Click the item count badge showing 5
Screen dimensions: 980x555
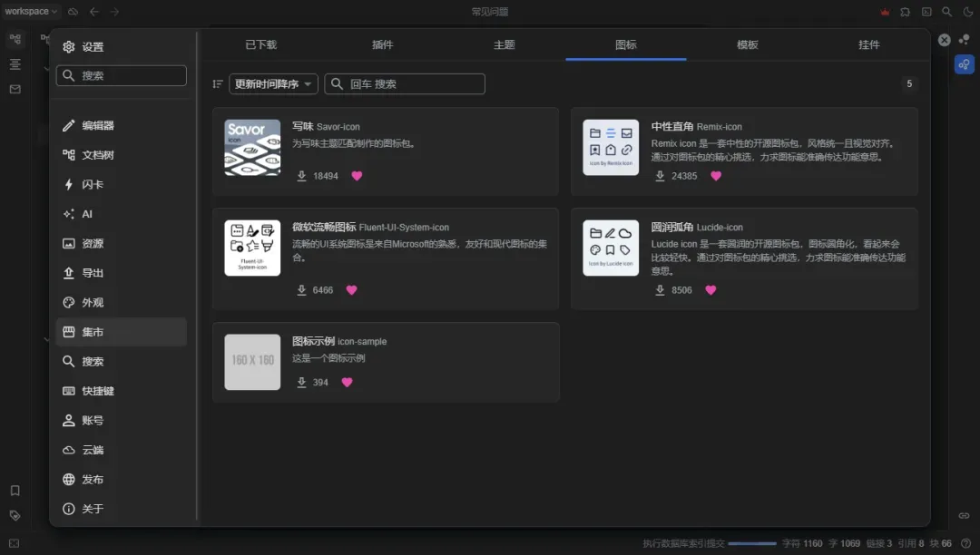pos(909,83)
